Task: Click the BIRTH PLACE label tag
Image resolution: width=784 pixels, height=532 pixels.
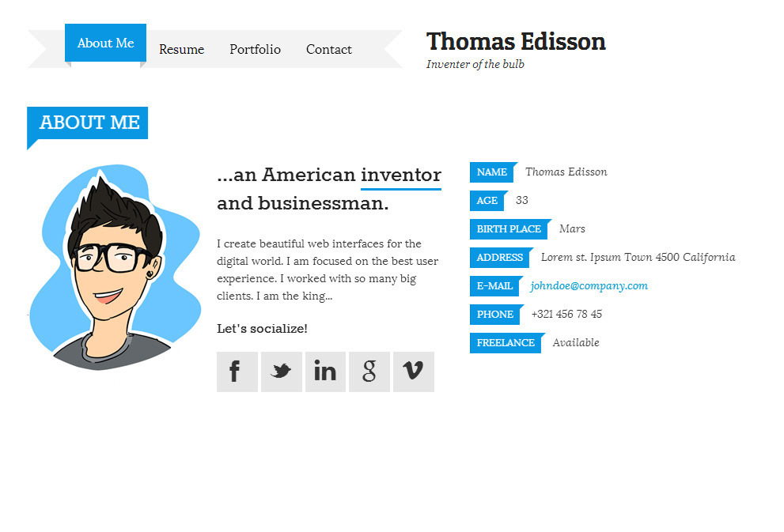Action: click(x=508, y=229)
